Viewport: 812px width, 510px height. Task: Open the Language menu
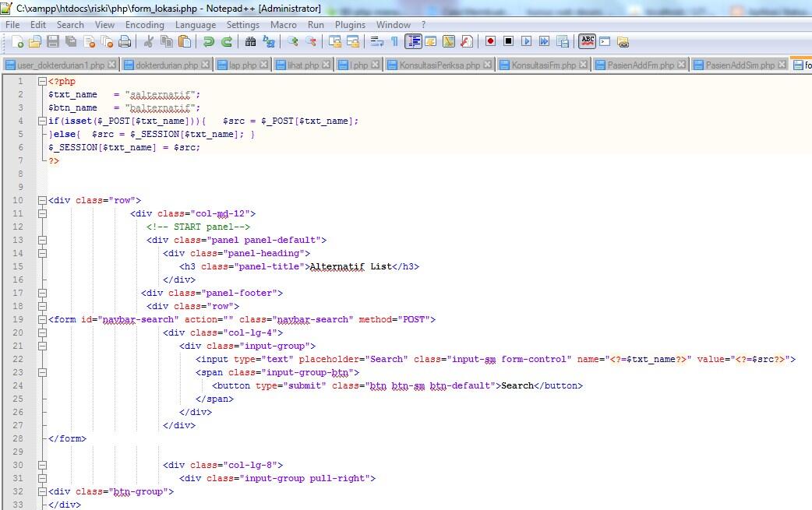pos(196,25)
